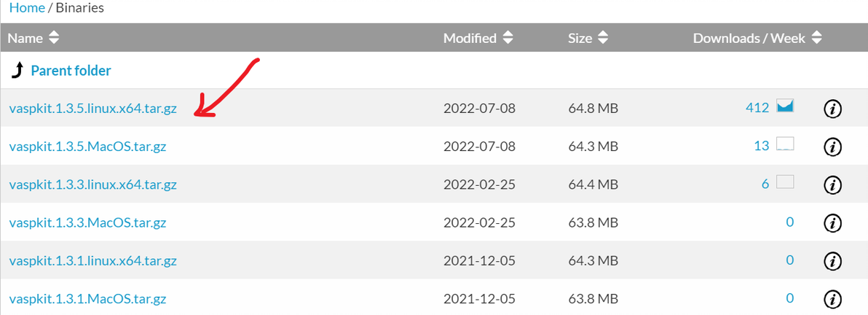Image resolution: width=868 pixels, height=315 pixels.
Task: Click the 412 weekly downloads count
Action: (757, 108)
